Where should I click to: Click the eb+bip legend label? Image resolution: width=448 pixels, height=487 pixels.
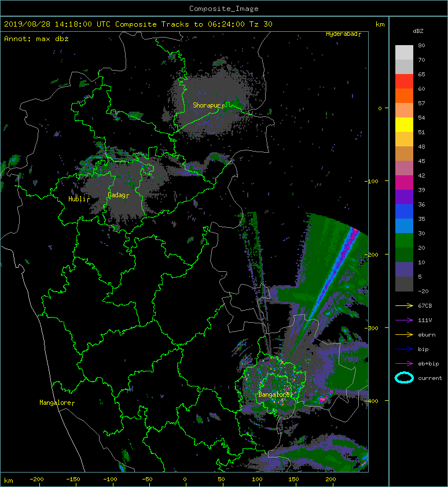pos(428,364)
